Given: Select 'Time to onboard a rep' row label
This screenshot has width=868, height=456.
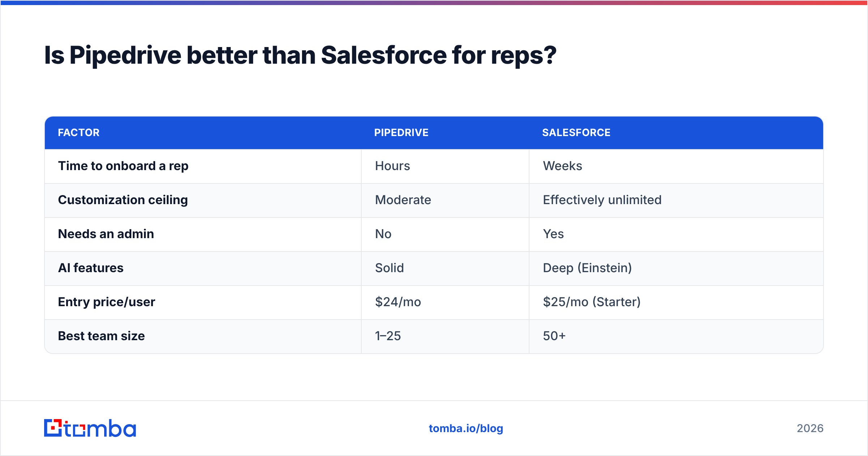Looking at the screenshot, I should (123, 166).
